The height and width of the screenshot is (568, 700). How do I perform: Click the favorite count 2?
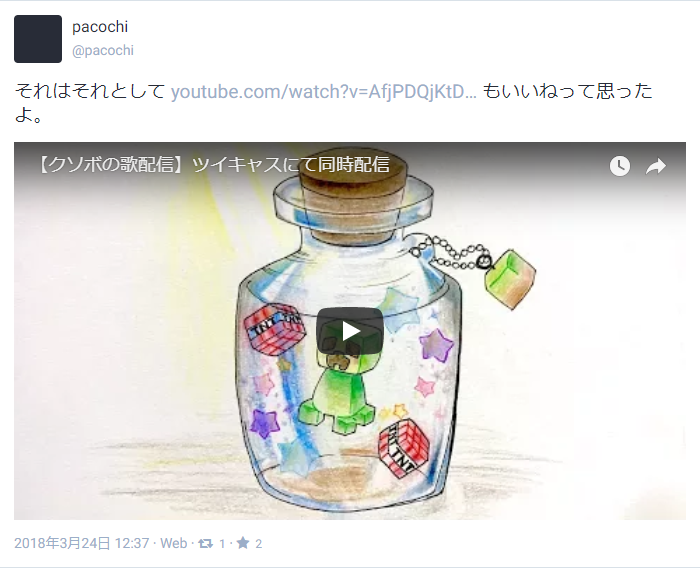tap(258, 544)
